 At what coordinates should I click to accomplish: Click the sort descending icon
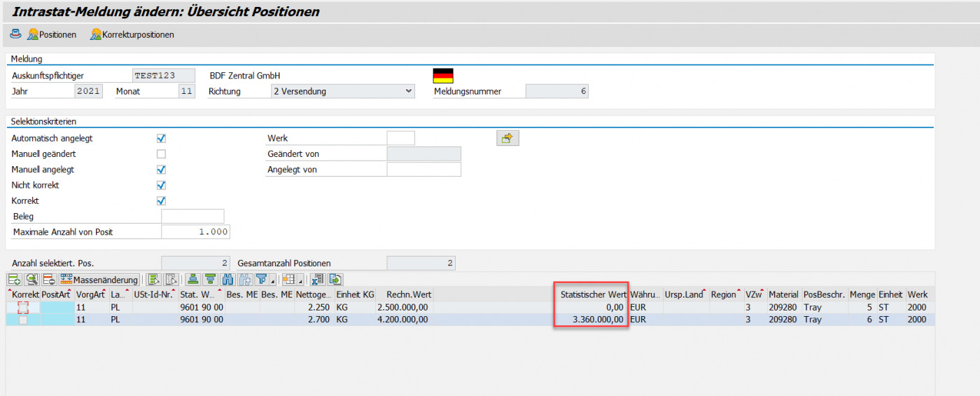[x=209, y=280]
